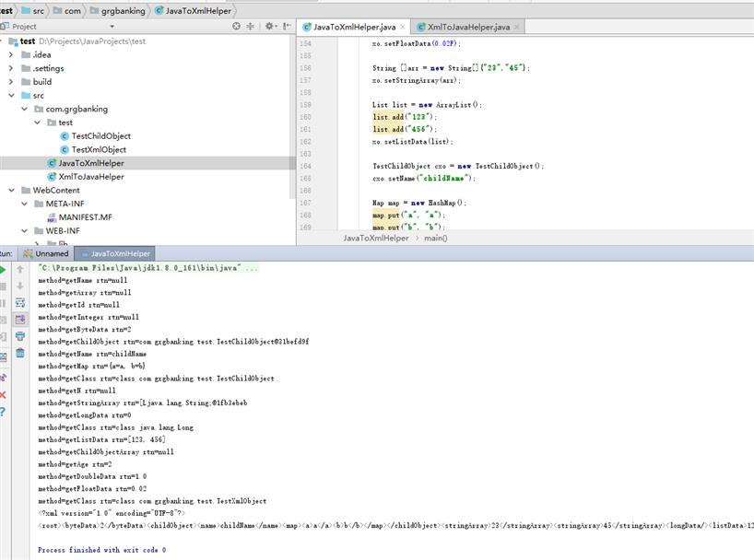Clear all console output with trash icon
This screenshot has height=560, width=754.
(20, 354)
